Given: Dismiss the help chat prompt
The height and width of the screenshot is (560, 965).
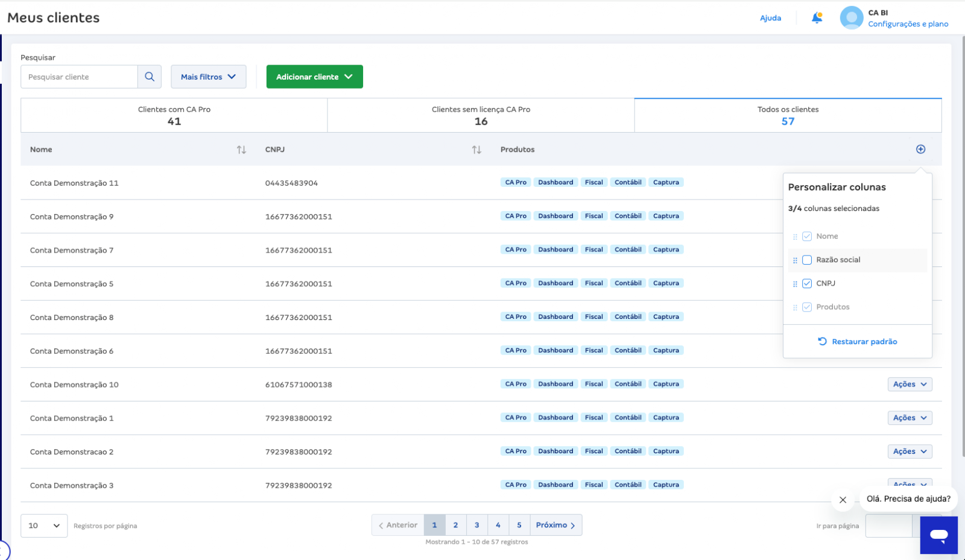Looking at the screenshot, I should click(843, 500).
